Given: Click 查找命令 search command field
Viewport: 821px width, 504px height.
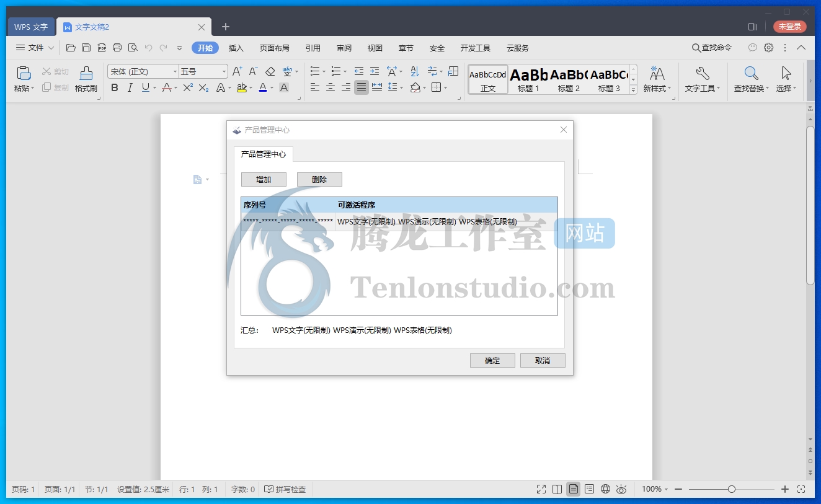Looking at the screenshot, I should click(711, 48).
